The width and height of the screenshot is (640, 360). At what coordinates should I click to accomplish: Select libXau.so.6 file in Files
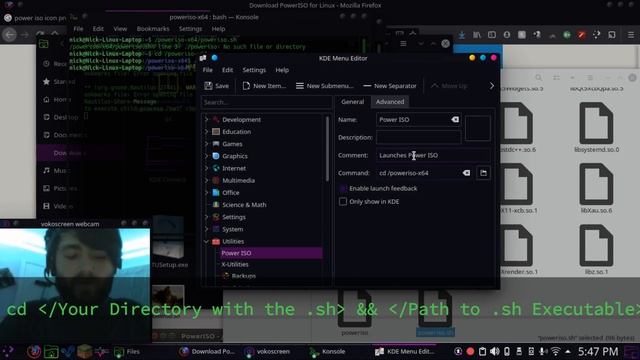point(596,189)
